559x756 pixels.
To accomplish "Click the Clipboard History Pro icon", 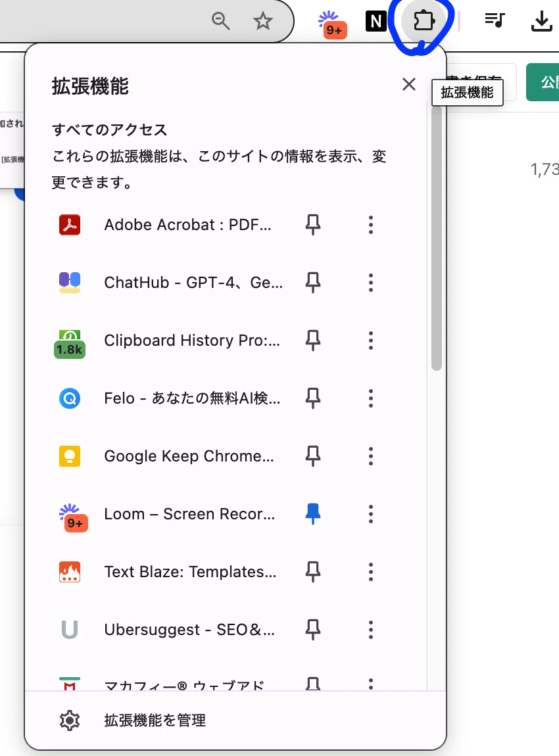I will pos(70,344).
